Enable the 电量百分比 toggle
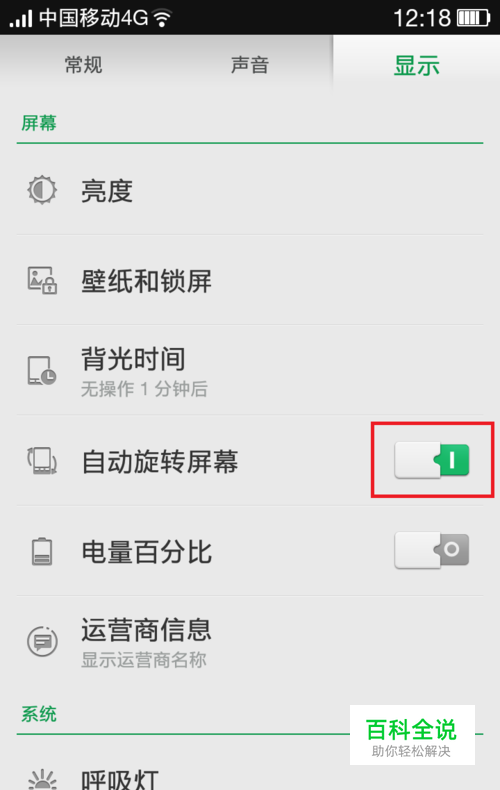The image size is (500, 790). coord(432,550)
